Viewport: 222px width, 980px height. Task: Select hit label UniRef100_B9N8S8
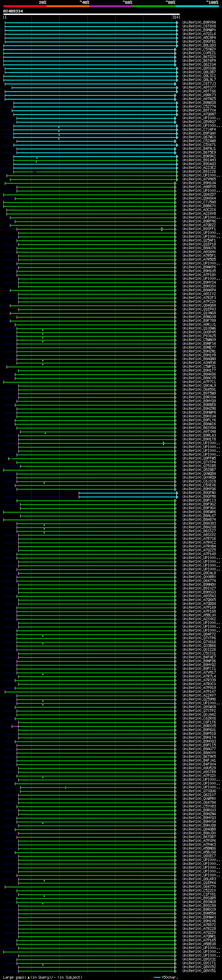(x=199, y=103)
